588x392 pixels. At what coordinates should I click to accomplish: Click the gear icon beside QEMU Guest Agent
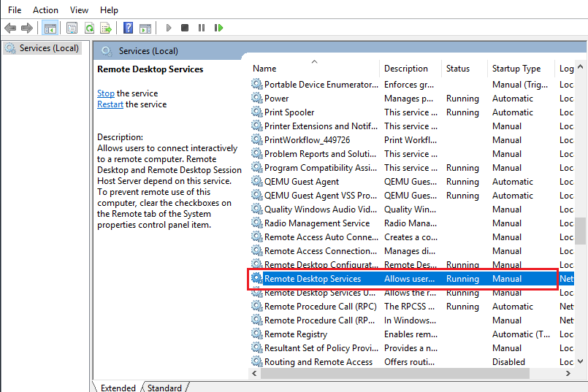[x=256, y=181]
